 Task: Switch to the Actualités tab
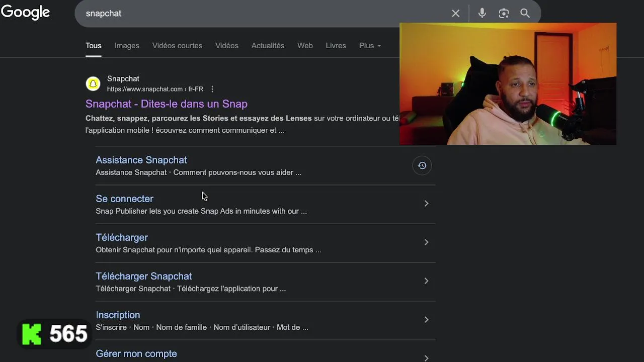tap(268, 46)
